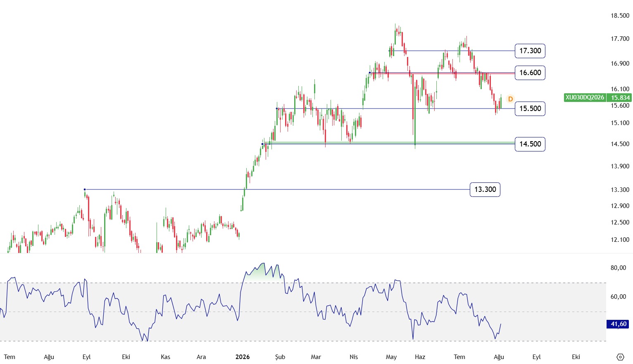Image resolution: width=633 pixels, height=364 pixels.
Task: Click the 41,60 RSI value tag
Action: pos(619,324)
